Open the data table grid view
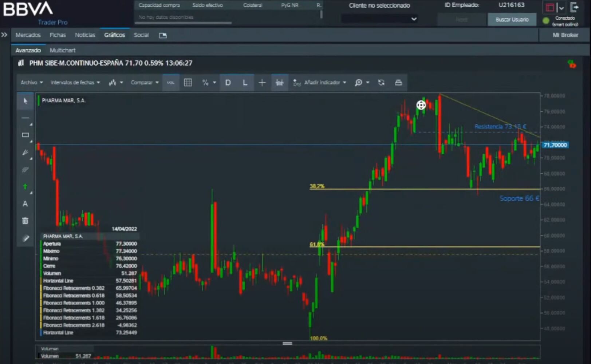 (x=188, y=83)
